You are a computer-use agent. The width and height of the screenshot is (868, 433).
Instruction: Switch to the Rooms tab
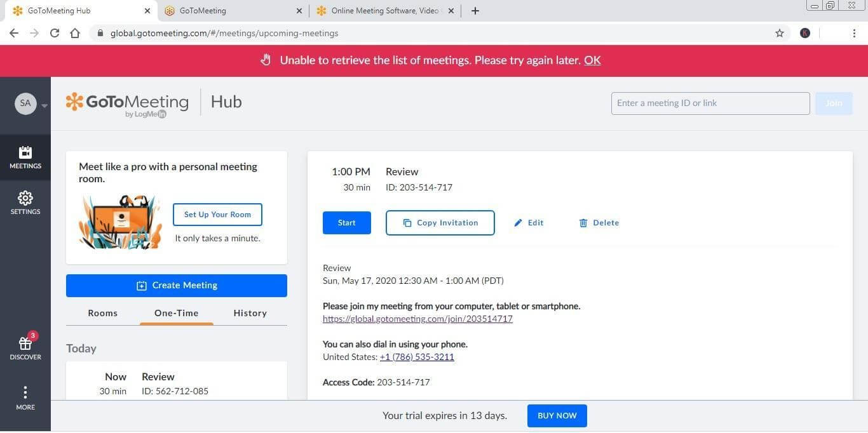coord(102,313)
